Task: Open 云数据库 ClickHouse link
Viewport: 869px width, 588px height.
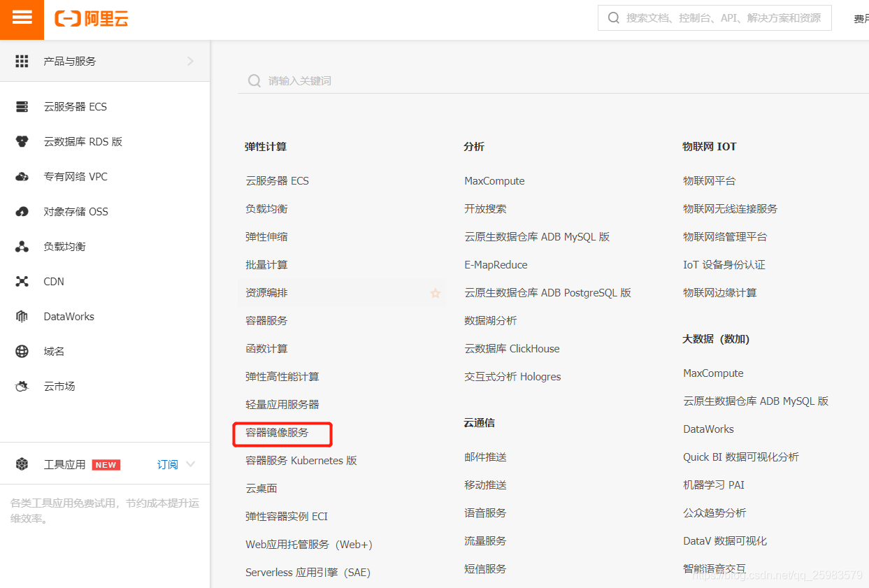Action: pos(512,349)
